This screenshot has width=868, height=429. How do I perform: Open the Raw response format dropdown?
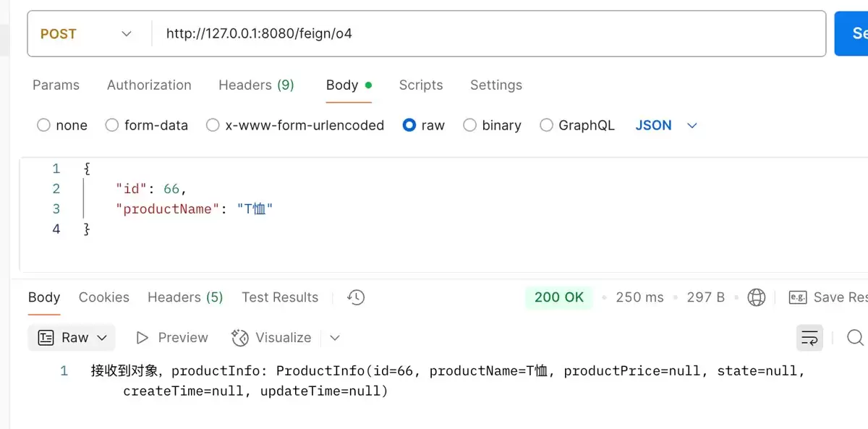(x=72, y=338)
